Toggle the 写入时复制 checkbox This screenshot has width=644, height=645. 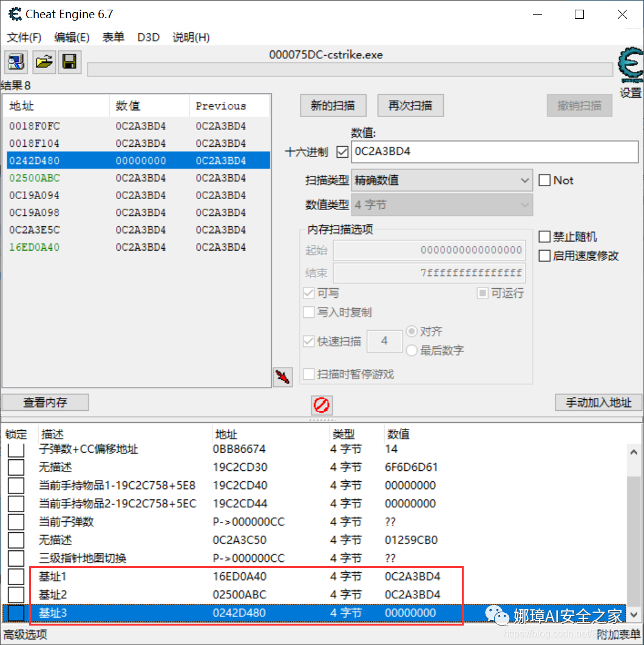pyautogui.click(x=308, y=312)
